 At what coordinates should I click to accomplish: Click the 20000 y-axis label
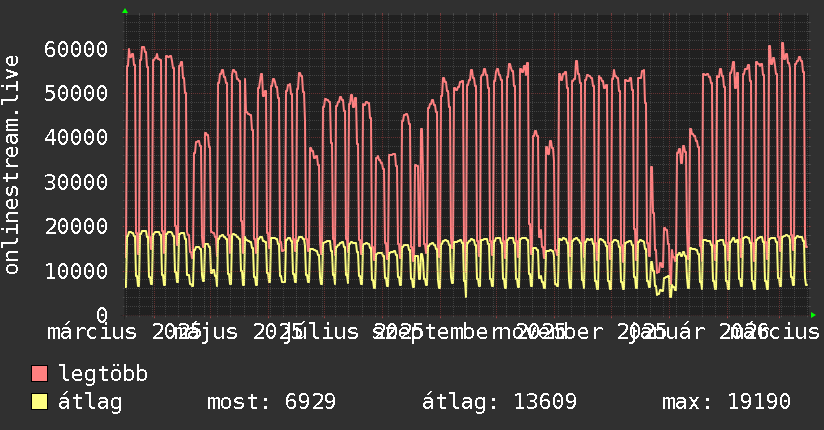coord(76,227)
